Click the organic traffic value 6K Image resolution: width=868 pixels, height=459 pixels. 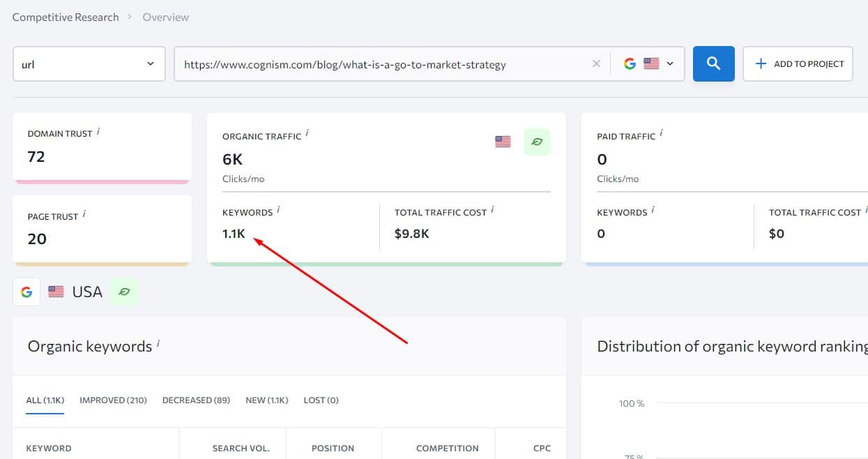[x=232, y=159]
